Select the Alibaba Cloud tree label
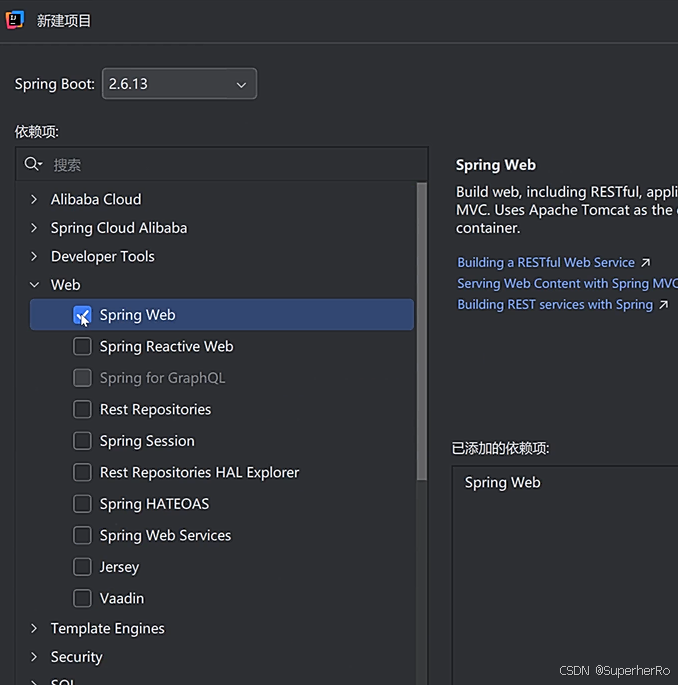This screenshot has height=685, width=678. click(x=96, y=199)
